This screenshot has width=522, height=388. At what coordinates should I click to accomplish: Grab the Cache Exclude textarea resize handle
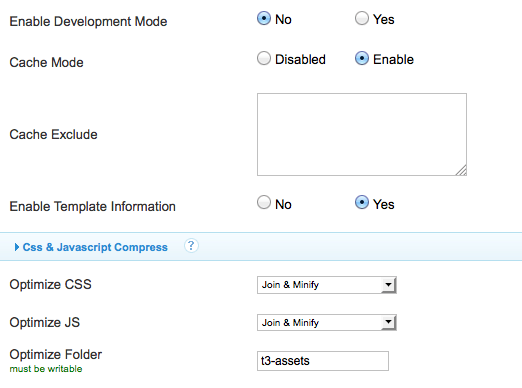point(461,170)
